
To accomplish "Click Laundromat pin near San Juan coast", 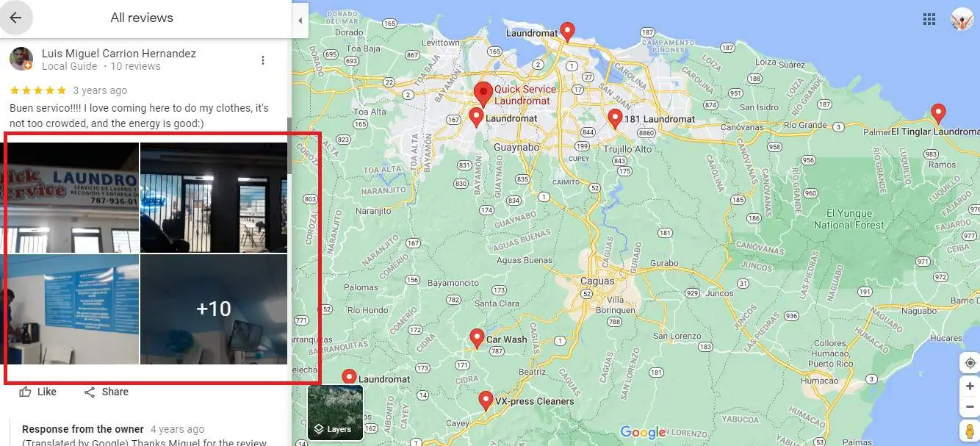I will (x=567, y=31).
